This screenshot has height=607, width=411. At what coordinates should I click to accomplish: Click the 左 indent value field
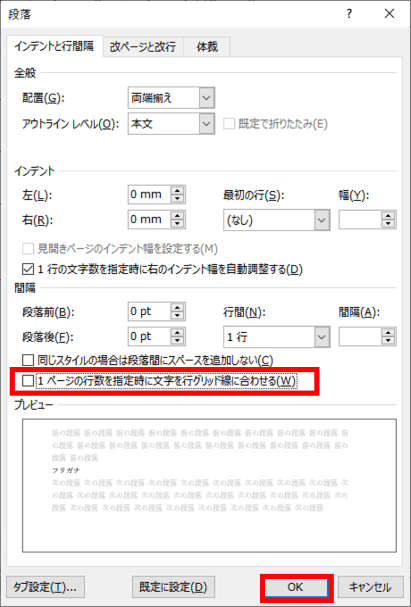[150, 194]
